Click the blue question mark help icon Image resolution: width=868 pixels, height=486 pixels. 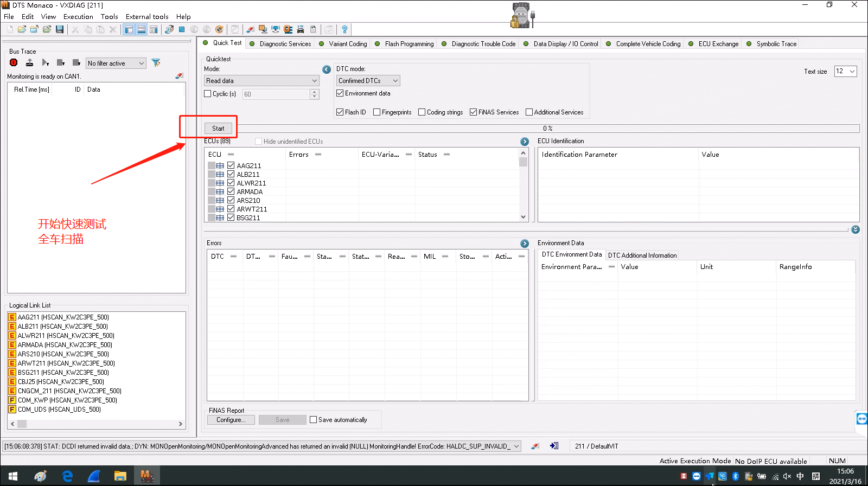[x=344, y=29]
